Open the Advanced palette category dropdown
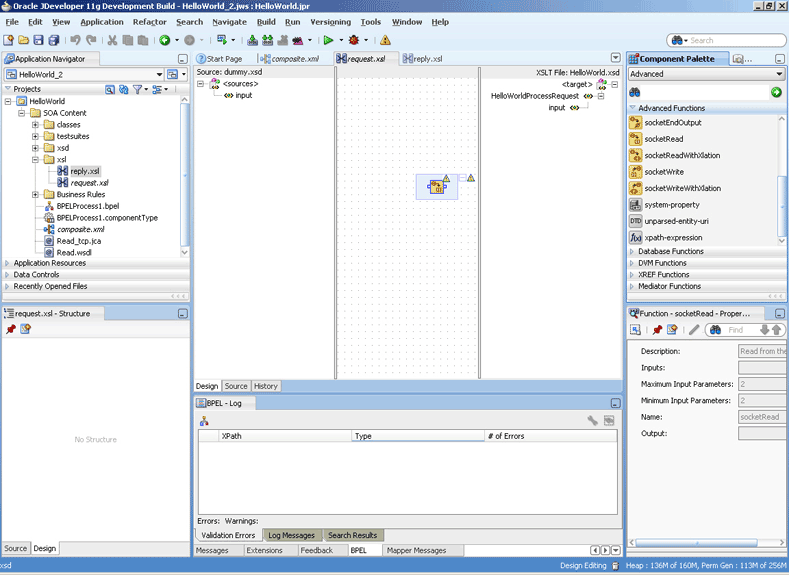Image resolution: width=789 pixels, height=575 pixels. (x=779, y=74)
